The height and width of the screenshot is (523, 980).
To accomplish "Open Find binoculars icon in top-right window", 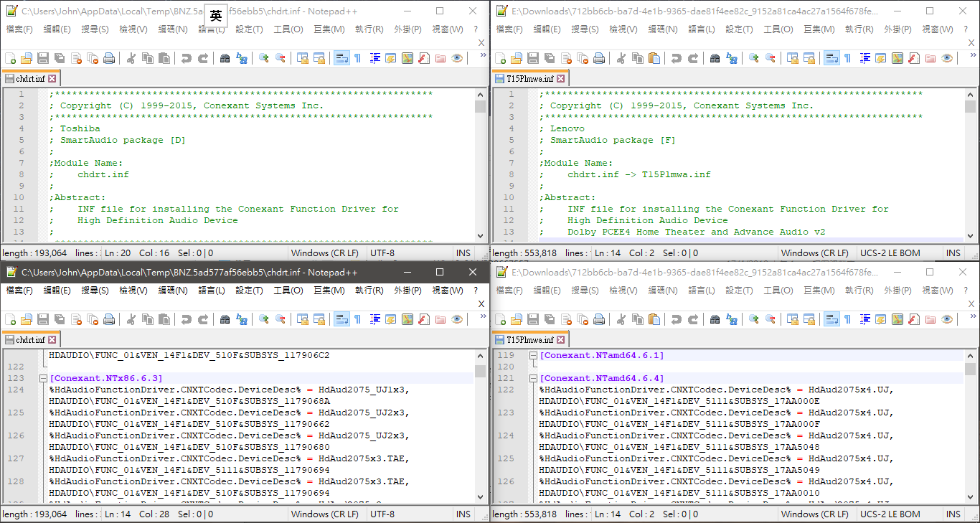I will [715, 58].
